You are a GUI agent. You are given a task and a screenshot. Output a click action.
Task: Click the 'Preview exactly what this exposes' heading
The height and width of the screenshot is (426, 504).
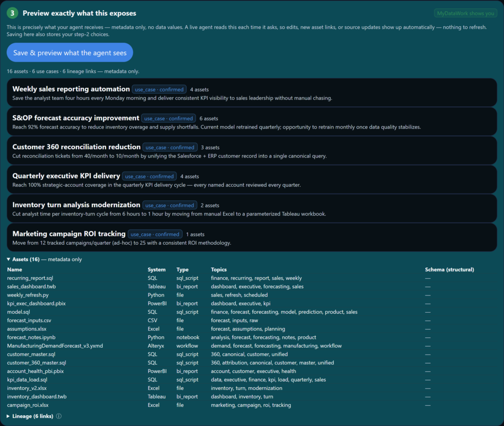tap(79, 13)
